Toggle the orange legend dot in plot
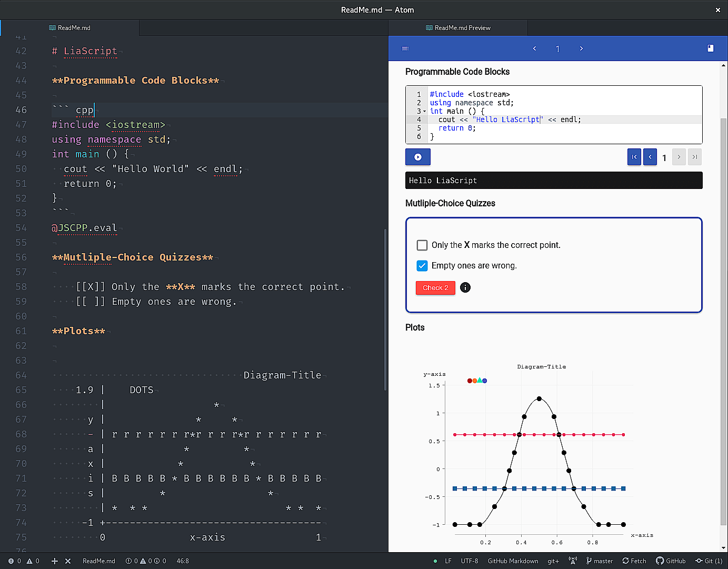Viewport: 728px width, 569px height. click(475, 381)
